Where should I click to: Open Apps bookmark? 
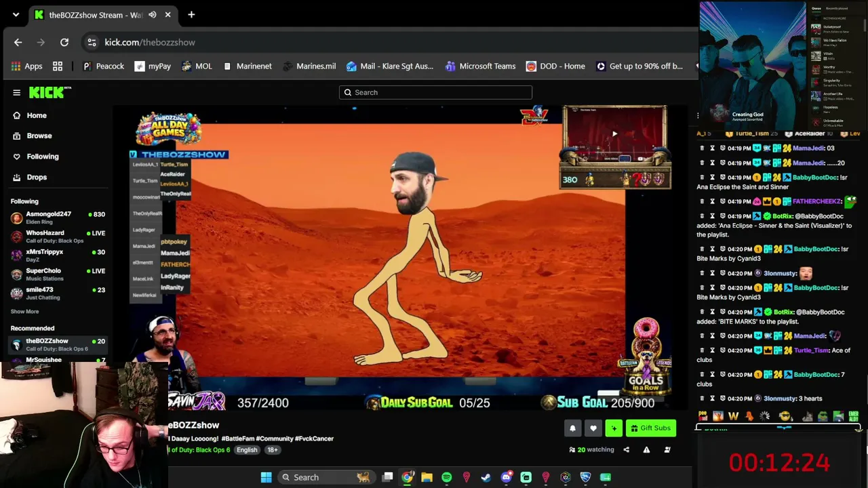coord(26,66)
